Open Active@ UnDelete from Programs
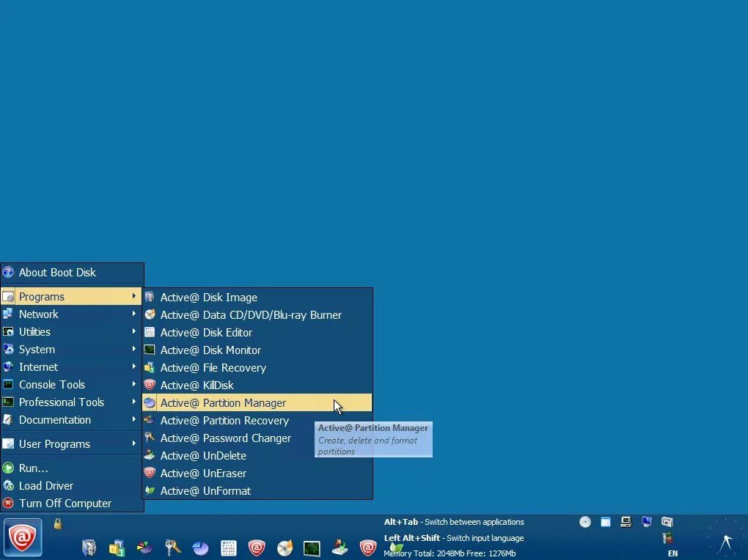This screenshot has height=560, width=748. coord(257,455)
